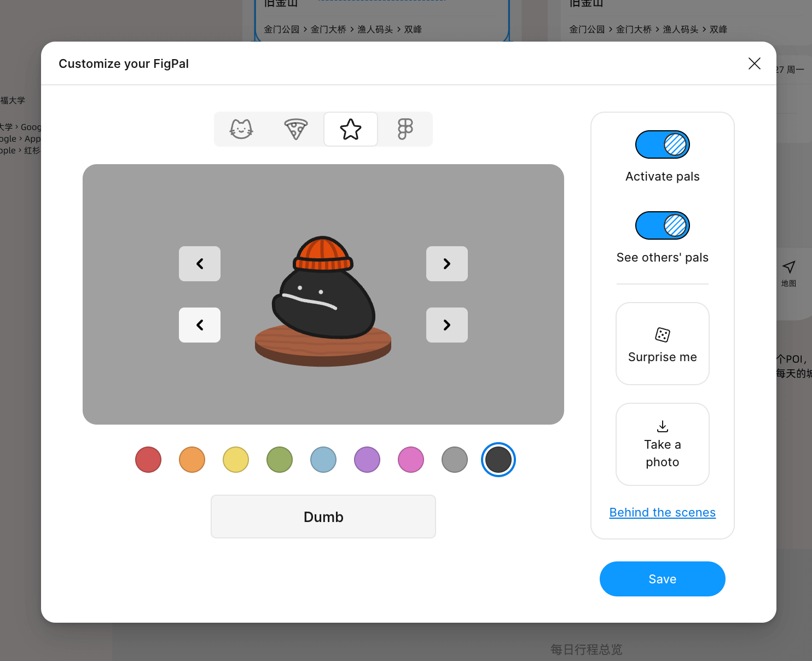812x661 pixels.
Task: Save the FigPal customization
Action: pyautogui.click(x=662, y=579)
